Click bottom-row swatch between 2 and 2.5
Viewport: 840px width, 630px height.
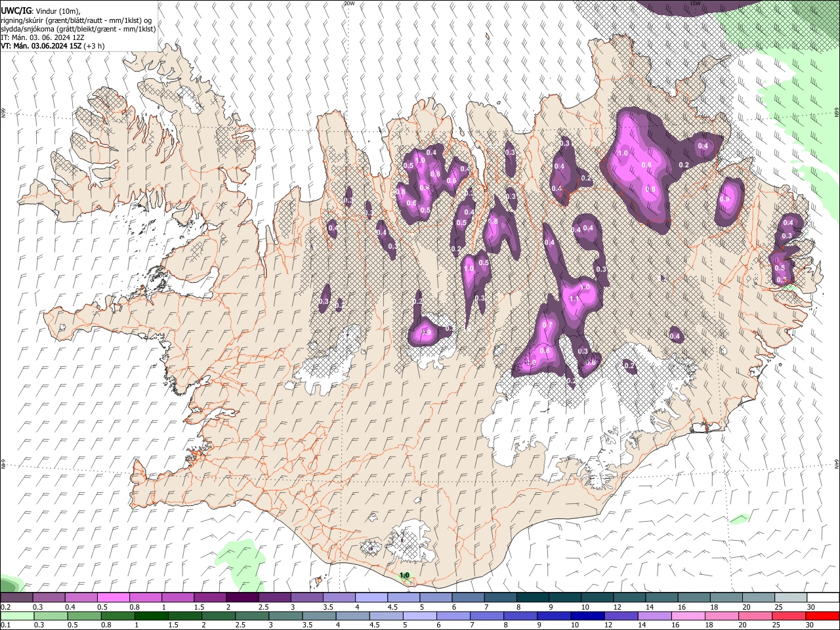(x=219, y=616)
